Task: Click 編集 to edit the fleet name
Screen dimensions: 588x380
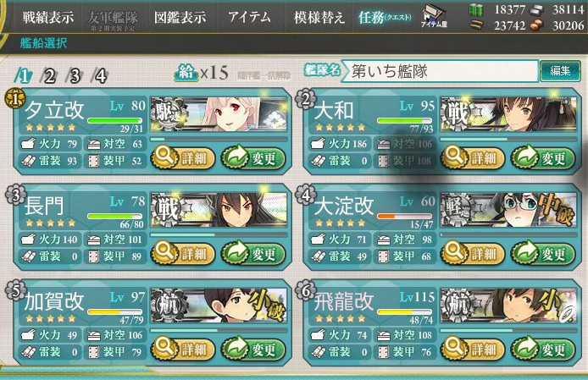Action: [x=560, y=70]
